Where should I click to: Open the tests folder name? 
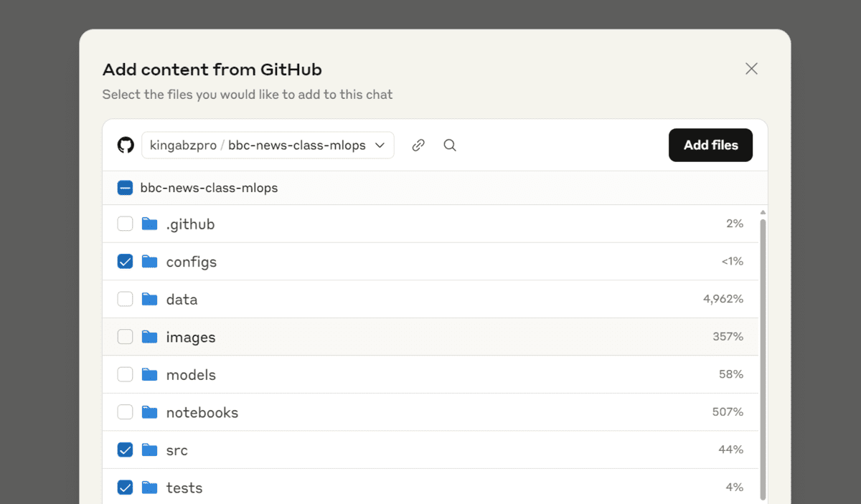coord(184,488)
